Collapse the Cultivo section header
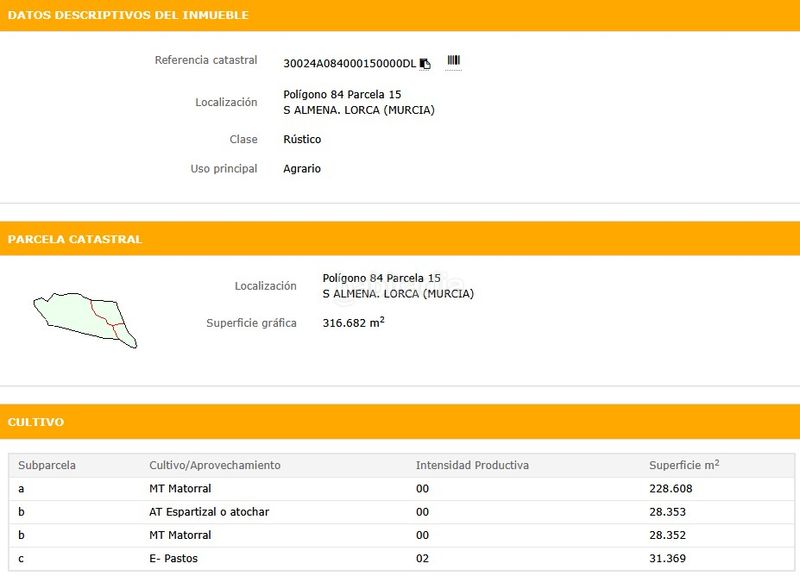The height and width of the screenshot is (576, 800). (x=400, y=422)
